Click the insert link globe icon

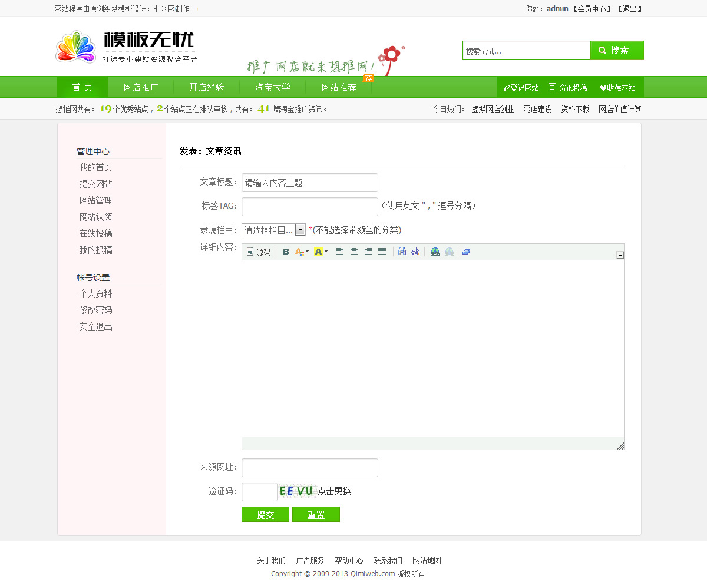pos(435,252)
